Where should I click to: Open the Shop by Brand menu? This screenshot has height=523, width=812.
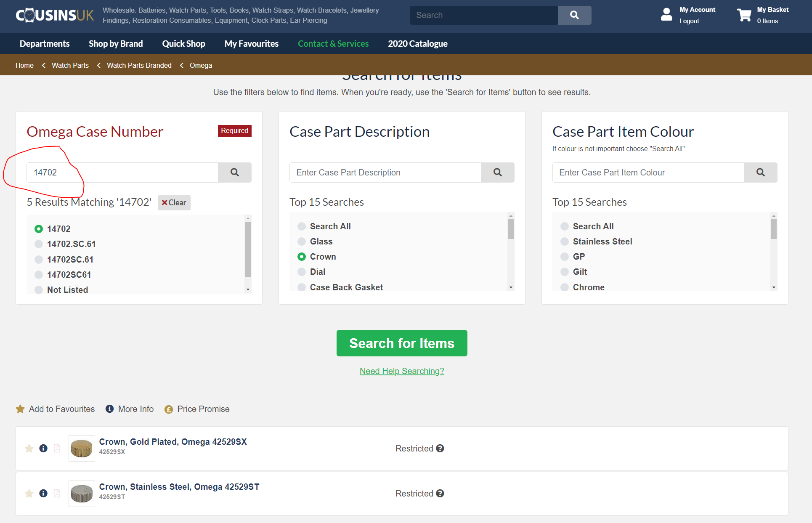point(116,44)
